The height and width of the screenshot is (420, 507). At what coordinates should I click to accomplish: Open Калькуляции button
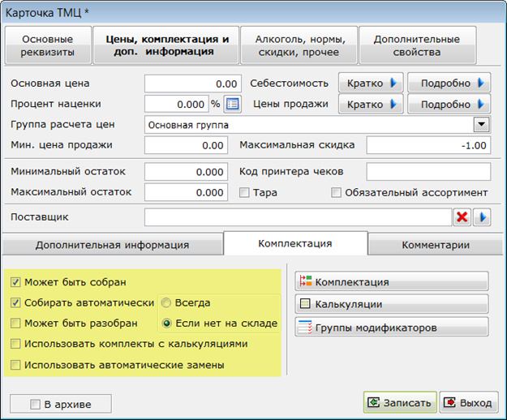[392, 304]
